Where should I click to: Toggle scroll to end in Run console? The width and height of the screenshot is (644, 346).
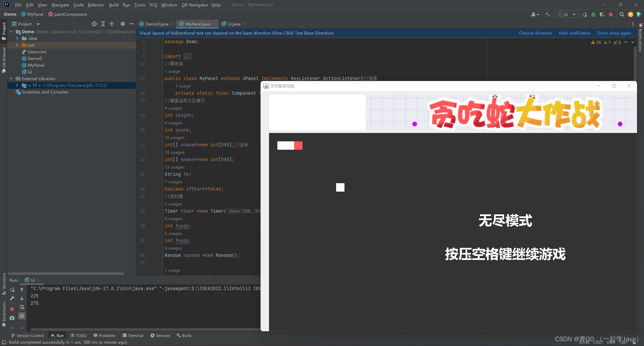click(x=22, y=316)
